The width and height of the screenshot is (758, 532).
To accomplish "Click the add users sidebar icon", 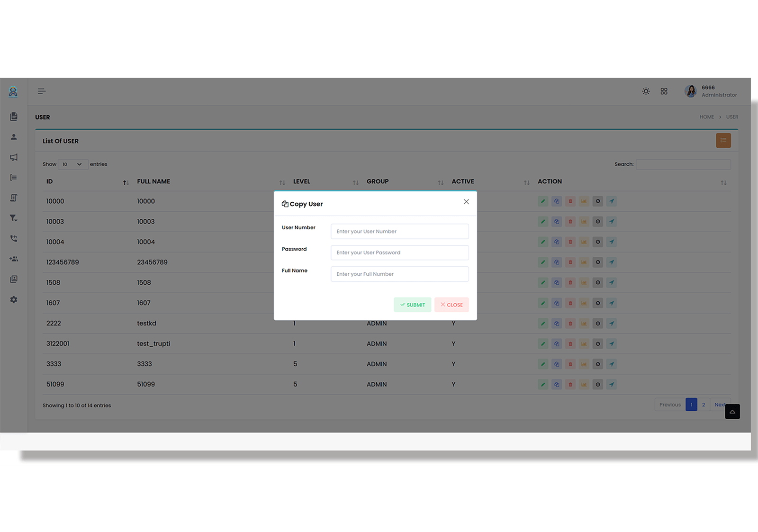I will 14,259.
